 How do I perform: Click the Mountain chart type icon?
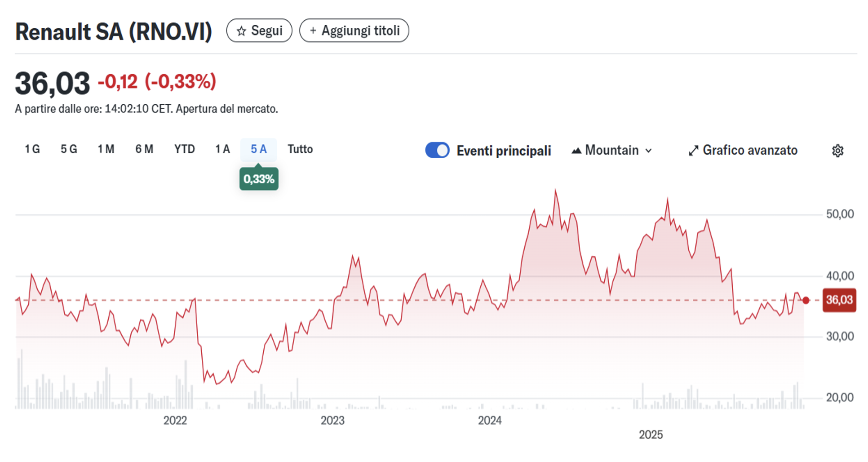pos(576,151)
